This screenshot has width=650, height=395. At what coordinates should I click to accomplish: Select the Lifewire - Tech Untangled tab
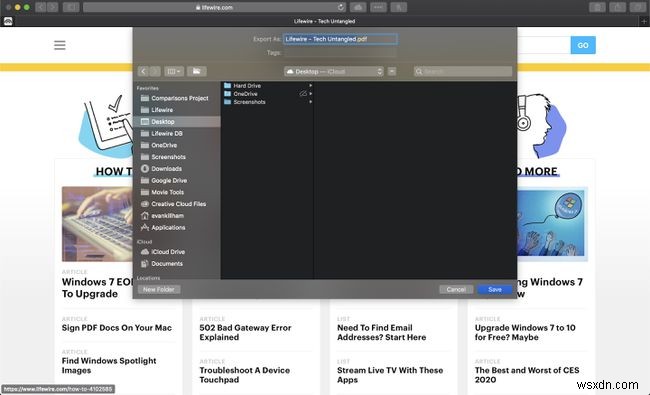[x=324, y=21]
